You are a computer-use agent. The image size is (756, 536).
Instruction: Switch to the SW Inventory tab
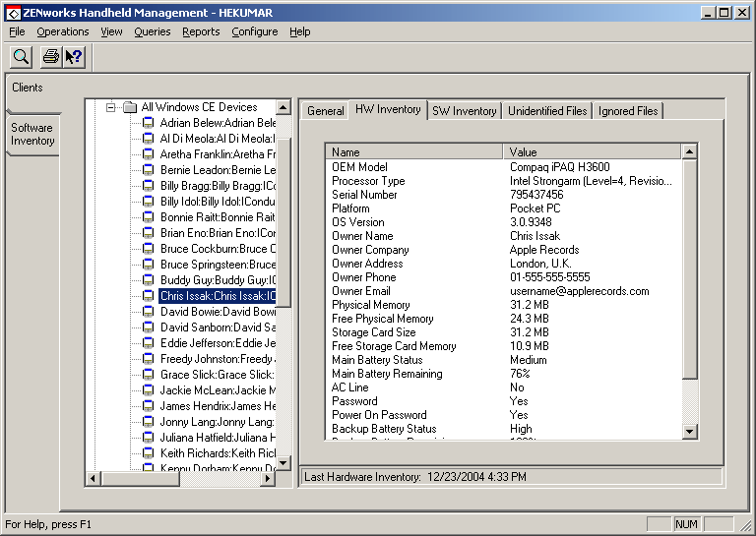[x=464, y=111]
